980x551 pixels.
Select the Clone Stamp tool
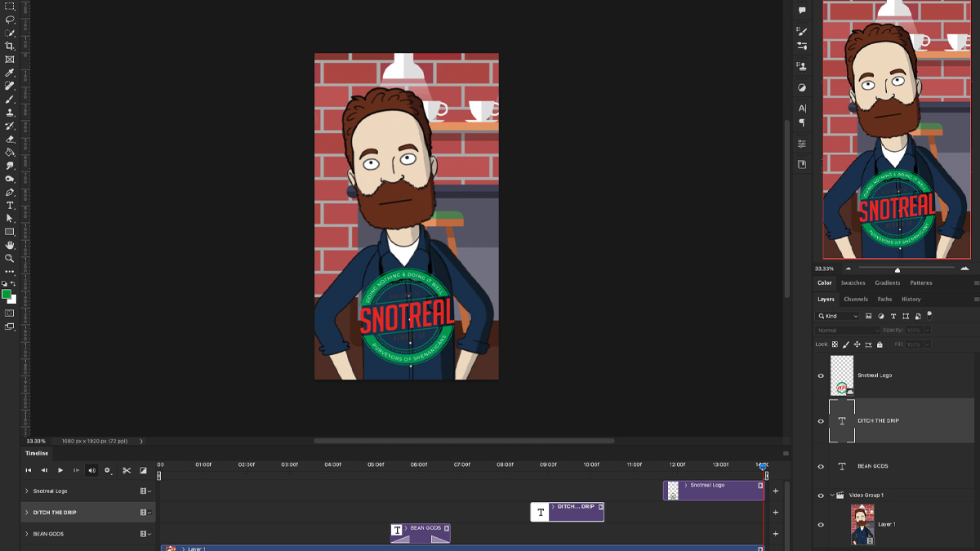click(10, 113)
